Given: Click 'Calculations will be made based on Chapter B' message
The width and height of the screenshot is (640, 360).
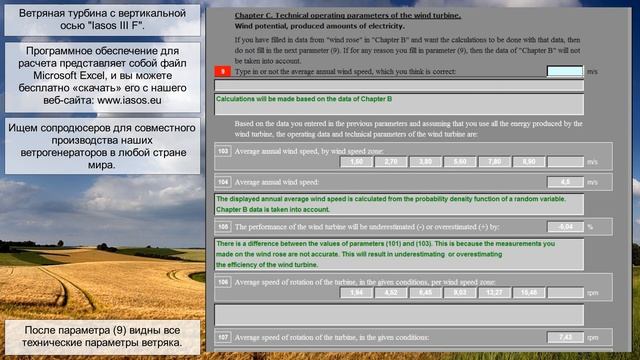Looking at the screenshot, I should click(399, 104).
